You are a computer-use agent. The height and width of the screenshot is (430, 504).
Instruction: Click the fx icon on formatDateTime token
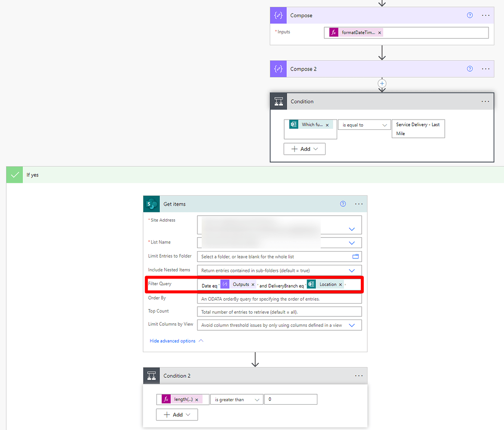pos(333,32)
